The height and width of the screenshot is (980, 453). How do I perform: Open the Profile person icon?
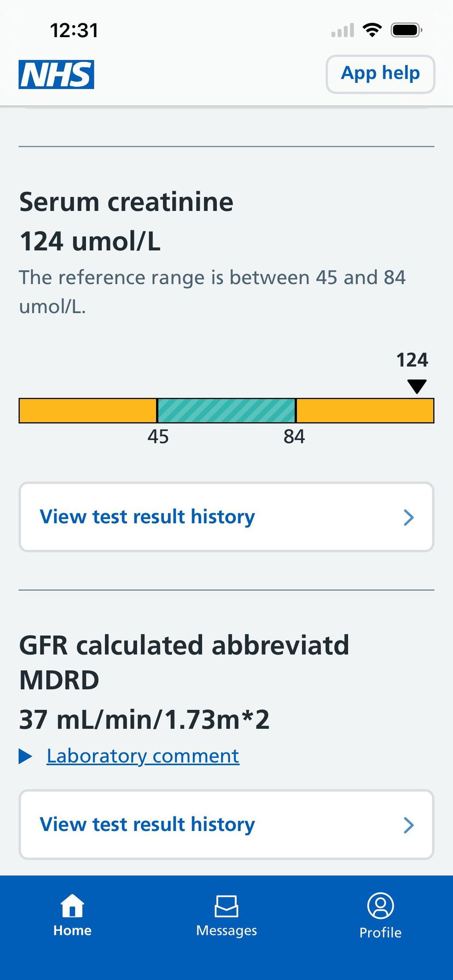380,906
